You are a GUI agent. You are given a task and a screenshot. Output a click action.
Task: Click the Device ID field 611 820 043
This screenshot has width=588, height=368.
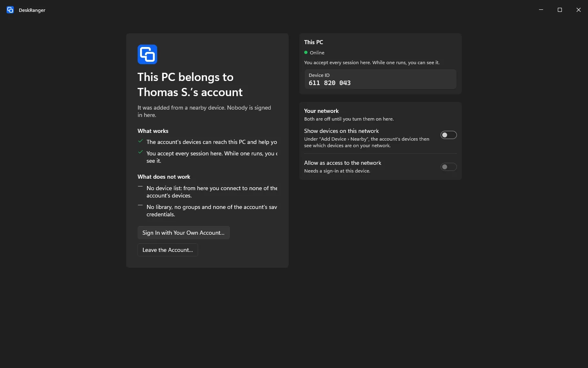381,79
